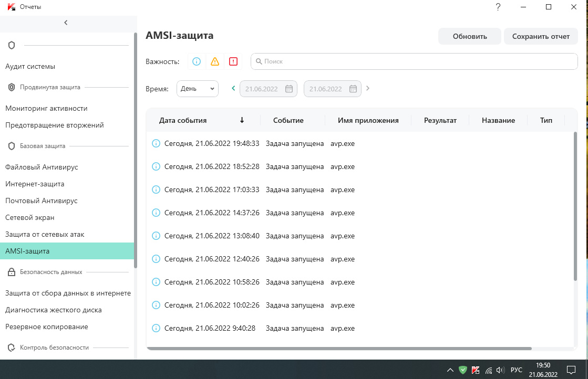Click info icon of the 12:40:26 event
The width and height of the screenshot is (588, 379).
(156, 259)
